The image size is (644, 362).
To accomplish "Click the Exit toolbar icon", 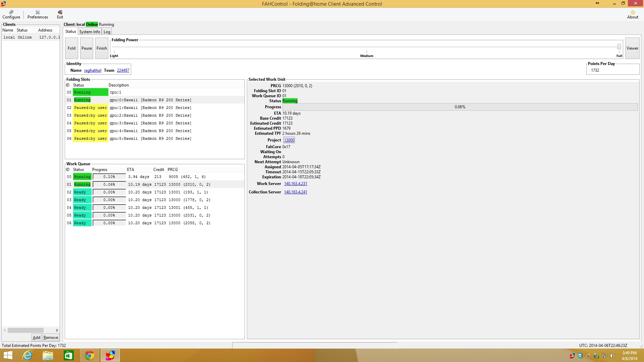I will [x=60, y=14].
